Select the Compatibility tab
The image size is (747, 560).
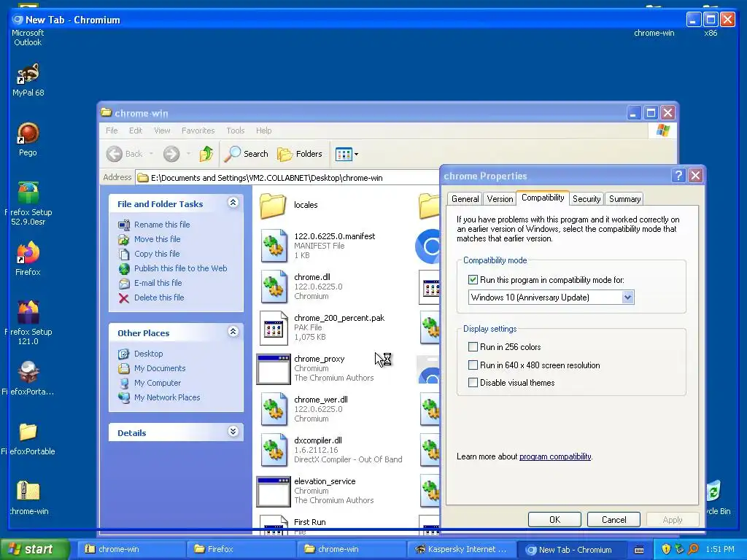pos(543,198)
